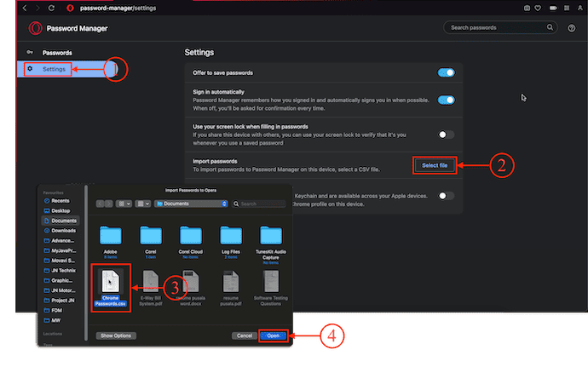Open the Graphic... sidebar folder
This screenshot has height=367, width=588.
coord(60,280)
